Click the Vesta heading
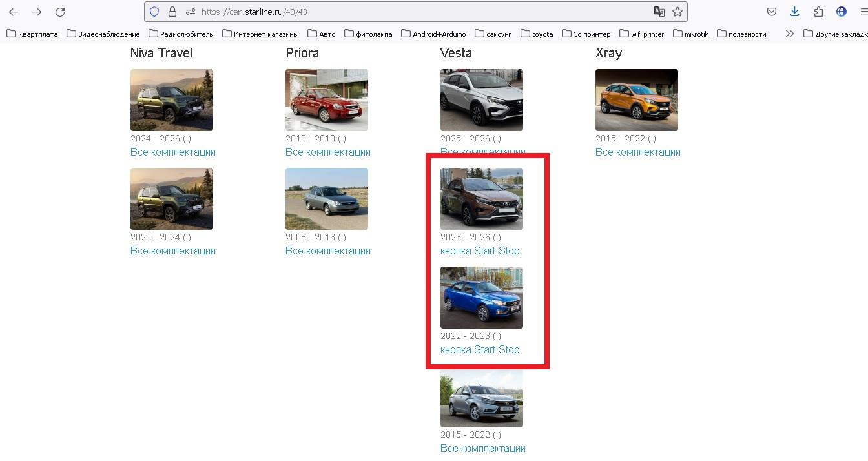 456,53
